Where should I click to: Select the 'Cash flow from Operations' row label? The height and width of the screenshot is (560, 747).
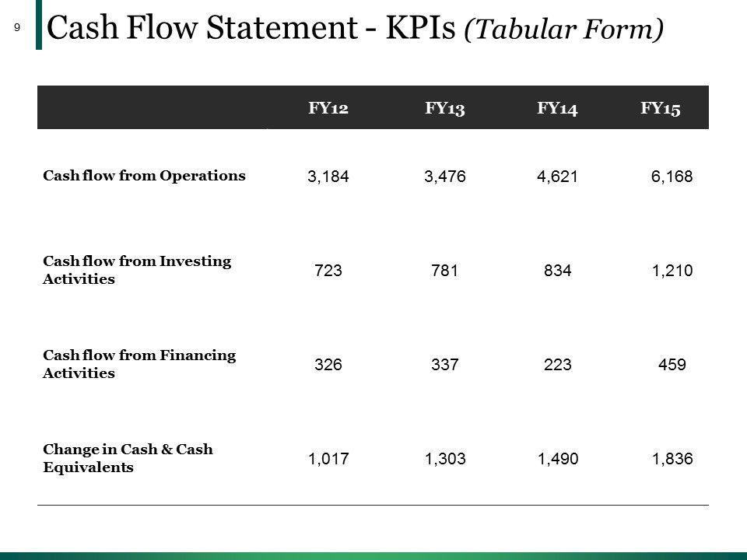tap(145, 176)
